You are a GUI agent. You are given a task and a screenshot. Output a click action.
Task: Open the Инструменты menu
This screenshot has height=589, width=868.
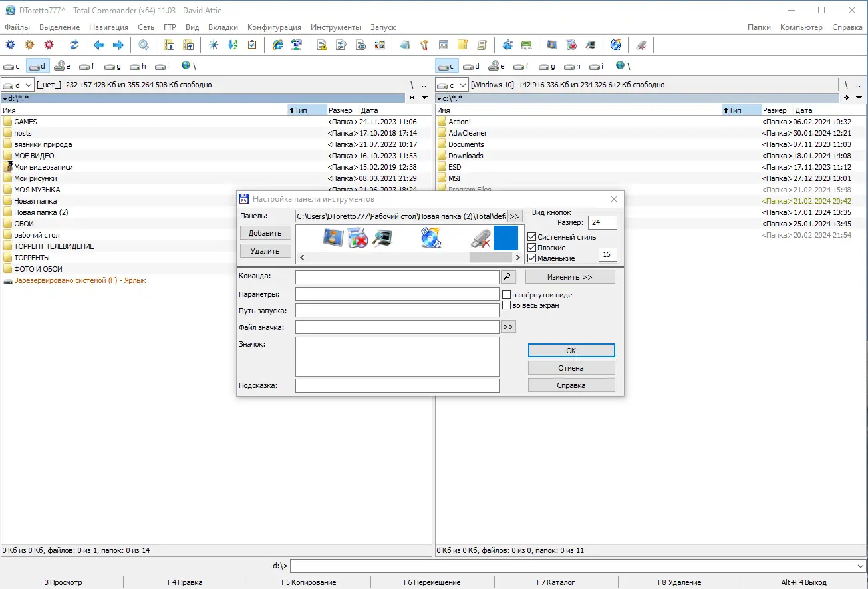[x=336, y=27]
